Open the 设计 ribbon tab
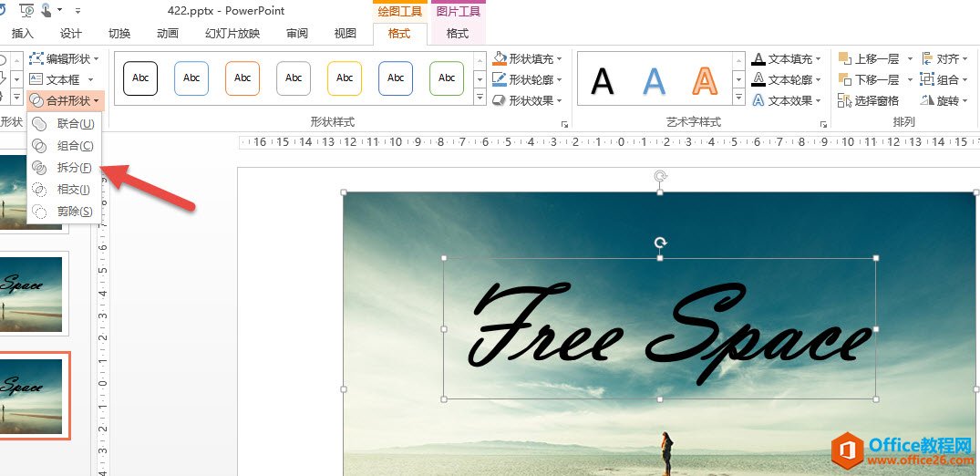The width and height of the screenshot is (980, 476). point(70,34)
